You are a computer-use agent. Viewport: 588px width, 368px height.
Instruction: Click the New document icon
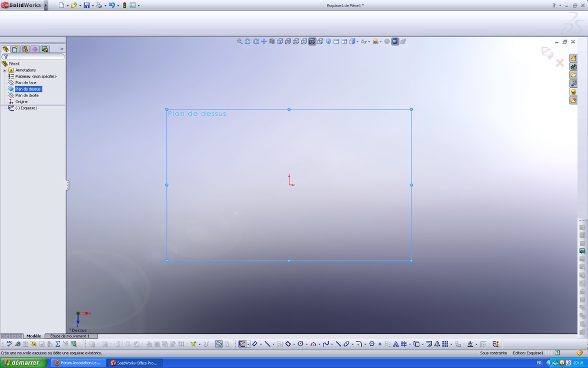click(61, 5)
